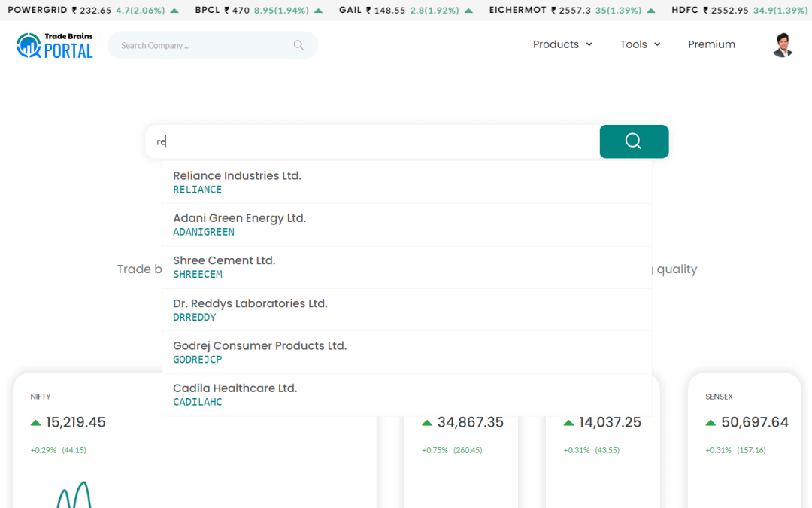Viewport: 812px width, 508px height.
Task: Click the POWERGRID ticker entry
Action: click(93, 11)
